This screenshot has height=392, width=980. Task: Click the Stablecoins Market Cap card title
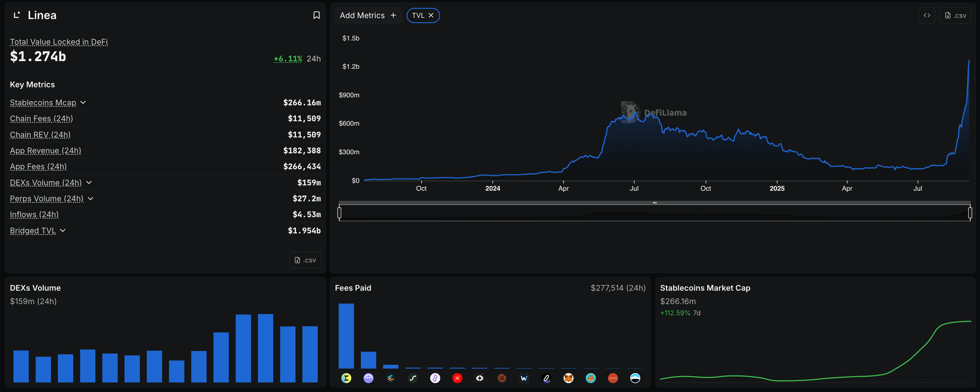(705, 288)
